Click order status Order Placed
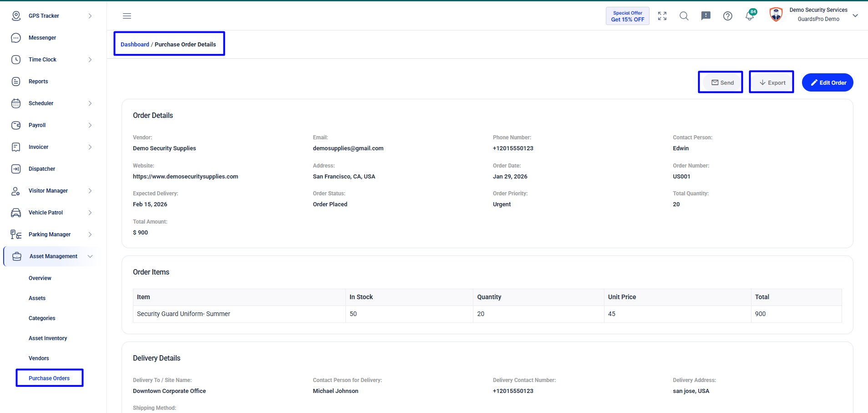Screen dimensions: 868x413 pos(330,204)
